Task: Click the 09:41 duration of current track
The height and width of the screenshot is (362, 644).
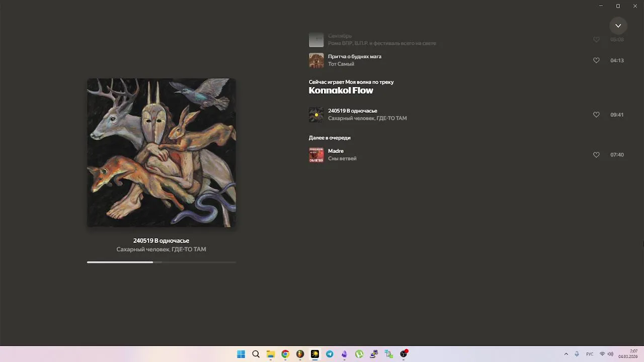Action: click(617, 115)
